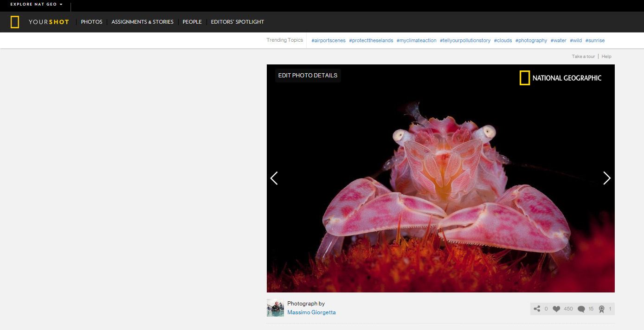Image resolution: width=644 pixels, height=330 pixels.
Task: Go to previous photo with left arrow
Action: (274, 178)
